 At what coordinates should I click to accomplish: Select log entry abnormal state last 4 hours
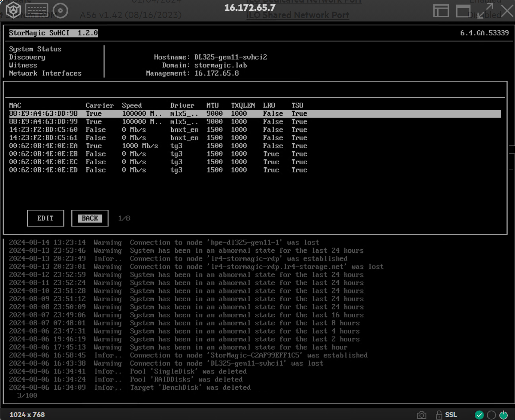pos(184,331)
